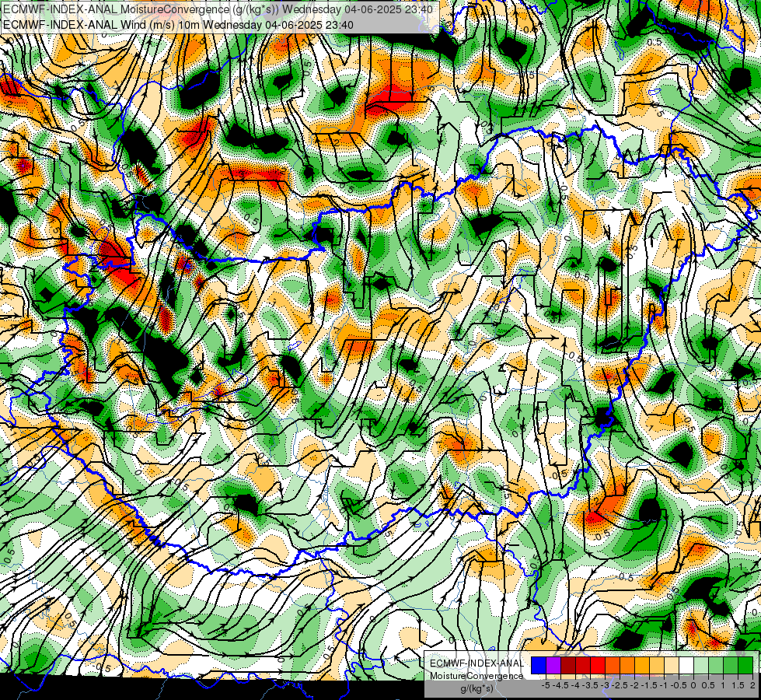Pick the bright red swatch left of -3
Viewport: 761px width, 700px height.
coord(598,666)
